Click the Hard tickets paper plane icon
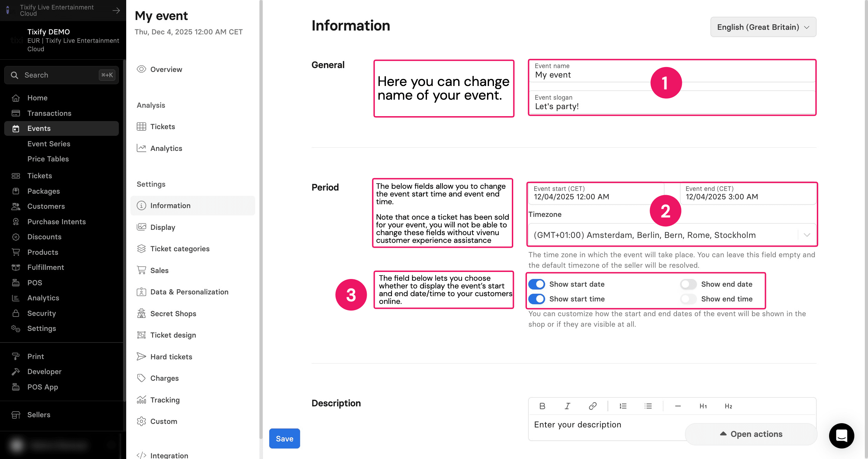 tap(141, 357)
